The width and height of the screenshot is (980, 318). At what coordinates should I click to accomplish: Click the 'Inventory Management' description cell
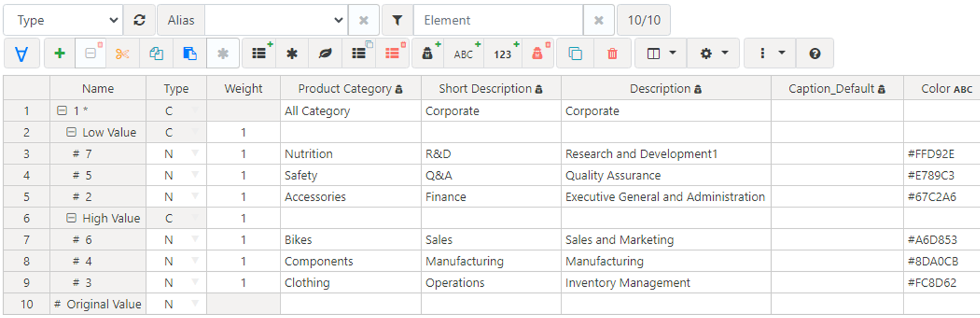[x=666, y=283]
